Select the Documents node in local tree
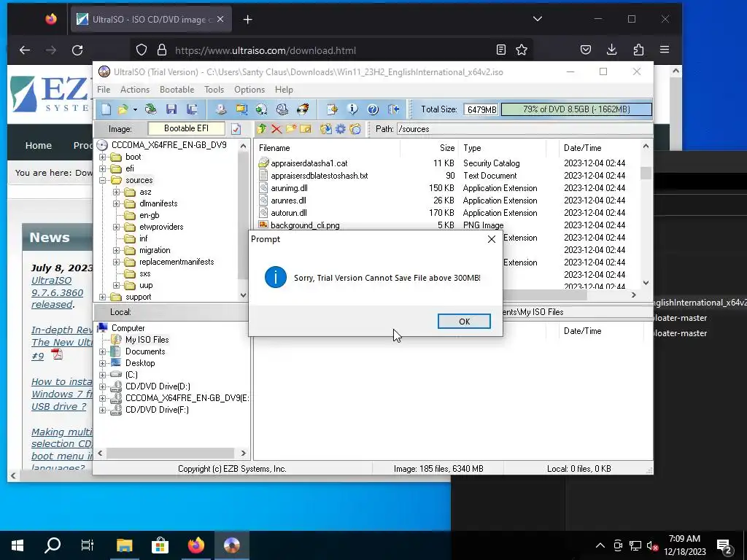Screen dimensions: 747x560 click(145, 351)
